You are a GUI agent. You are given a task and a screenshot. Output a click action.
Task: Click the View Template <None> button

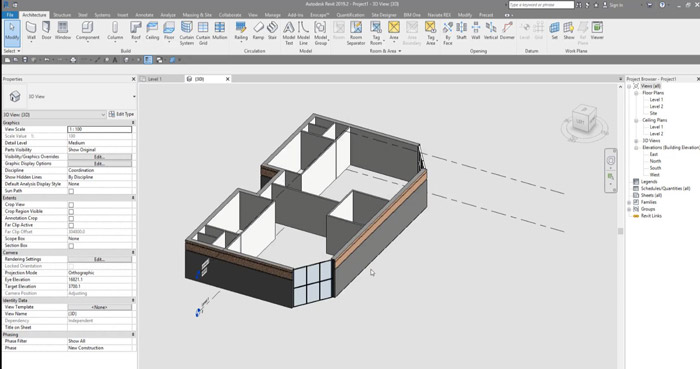coord(100,307)
